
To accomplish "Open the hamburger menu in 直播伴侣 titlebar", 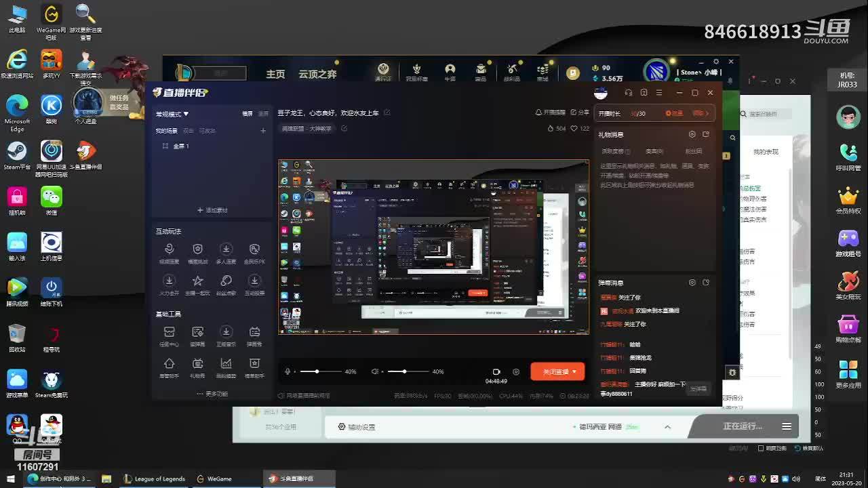I will [x=660, y=92].
